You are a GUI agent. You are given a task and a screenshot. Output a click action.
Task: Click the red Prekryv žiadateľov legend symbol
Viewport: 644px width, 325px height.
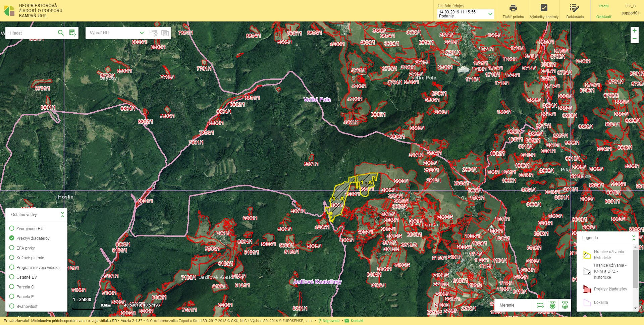(x=587, y=289)
